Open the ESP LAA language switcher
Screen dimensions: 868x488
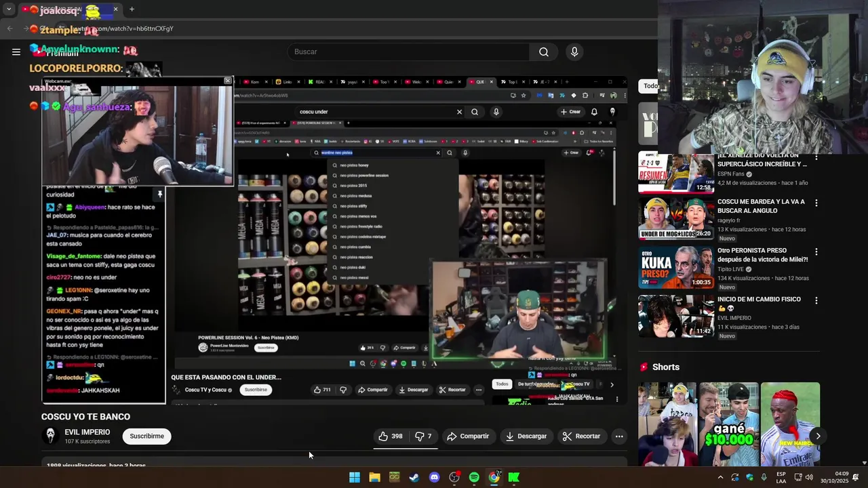781,477
